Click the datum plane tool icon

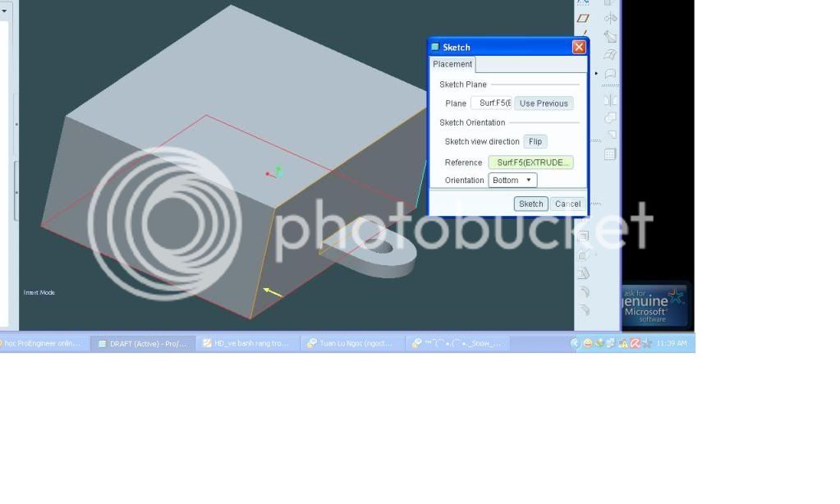pos(583,18)
